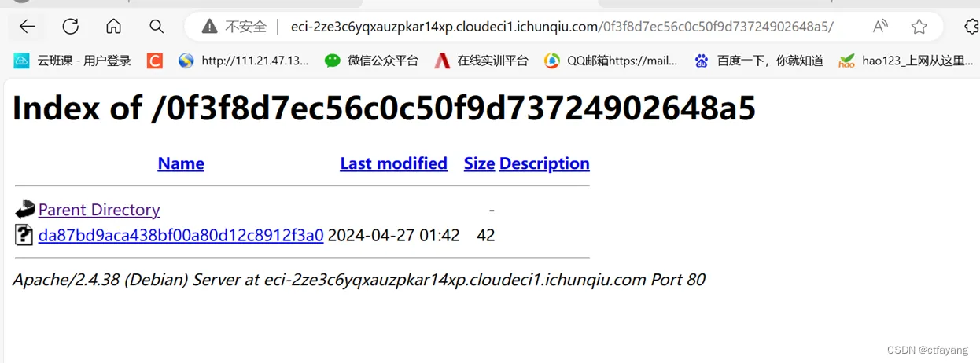
Task: Open the 云班课 - 用户登录 bookmark
Action: point(72,60)
